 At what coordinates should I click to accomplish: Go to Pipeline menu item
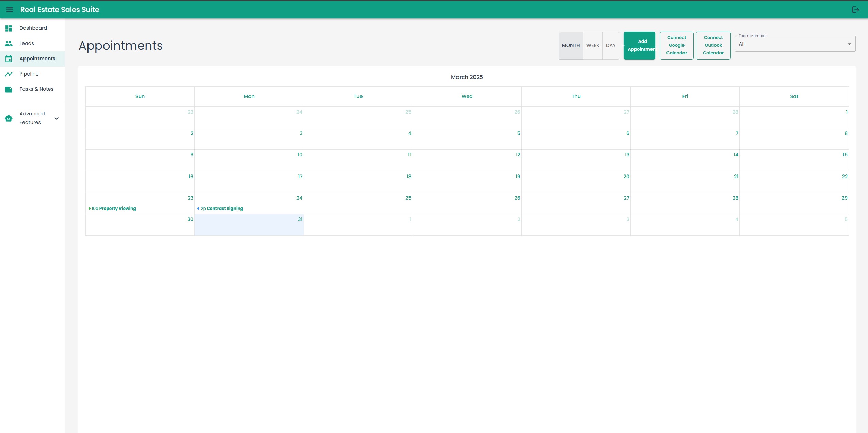(x=29, y=74)
